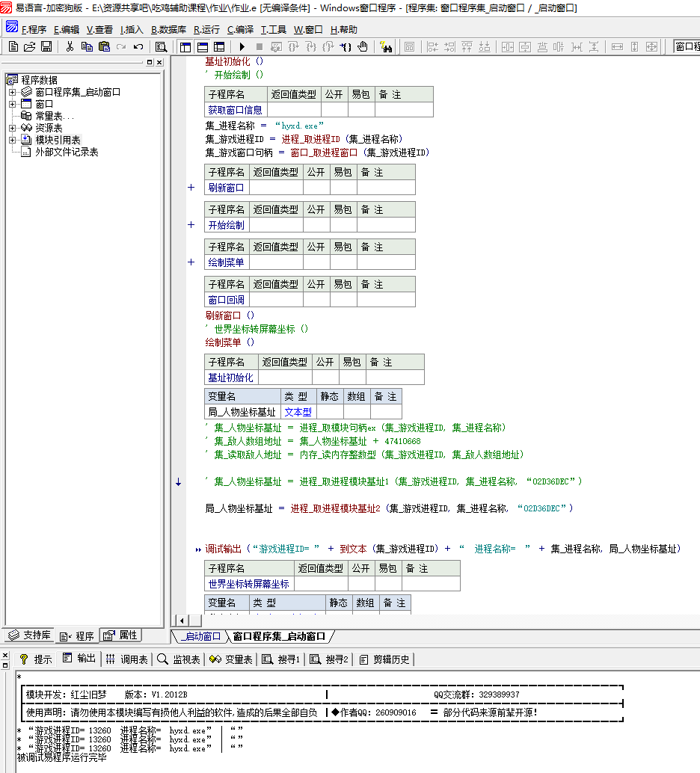Viewport: 700px width, 773px height.
Task: Save the program with the floppy icon
Action: pyautogui.click(x=46, y=47)
